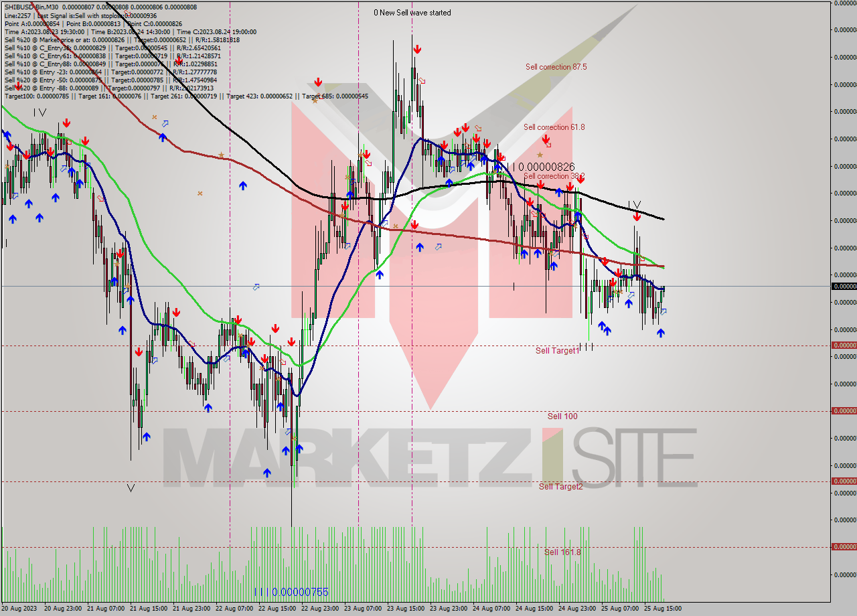The height and width of the screenshot is (616, 857).
Task: Click the 'Sell Target1' level label
Action: pos(557,351)
